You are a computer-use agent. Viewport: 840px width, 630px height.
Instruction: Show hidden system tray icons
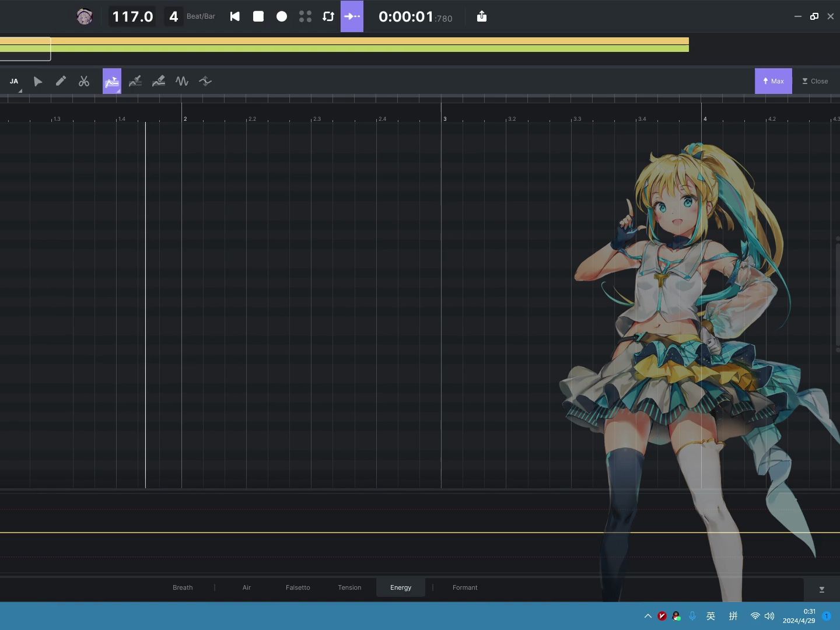click(647, 616)
